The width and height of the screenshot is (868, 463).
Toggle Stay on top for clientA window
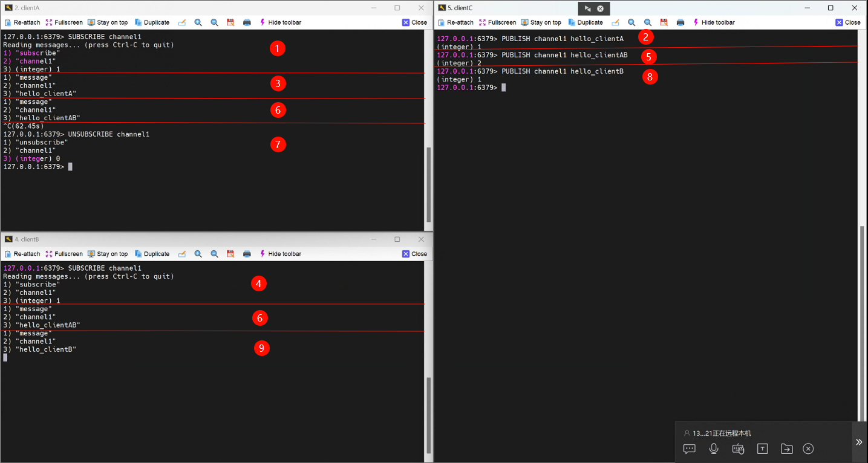[108, 22]
